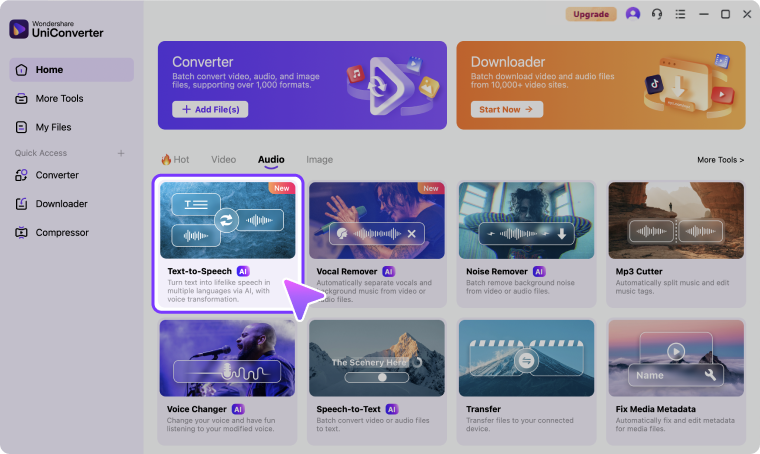Screen dimensions: 760x454
Task: Click the Voice Changer title text
Action: point(197,409)
